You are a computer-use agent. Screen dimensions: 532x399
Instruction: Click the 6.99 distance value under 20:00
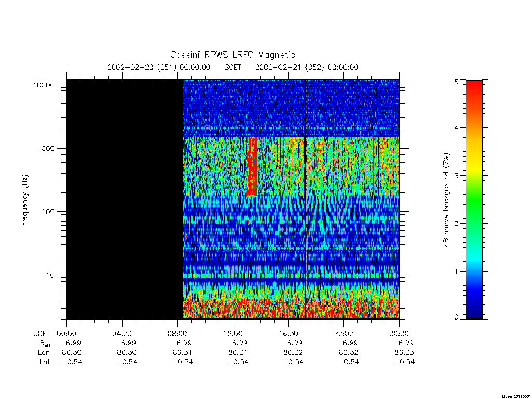tap(351, 343)
